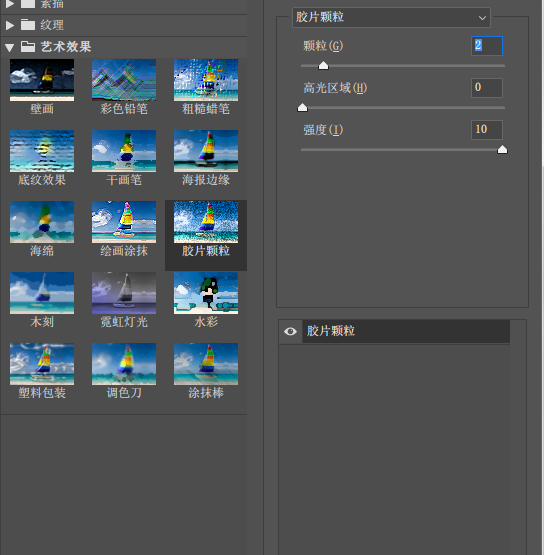
Task: Select the 干画笔 filter thumbnail
Action: coord(124,151)
